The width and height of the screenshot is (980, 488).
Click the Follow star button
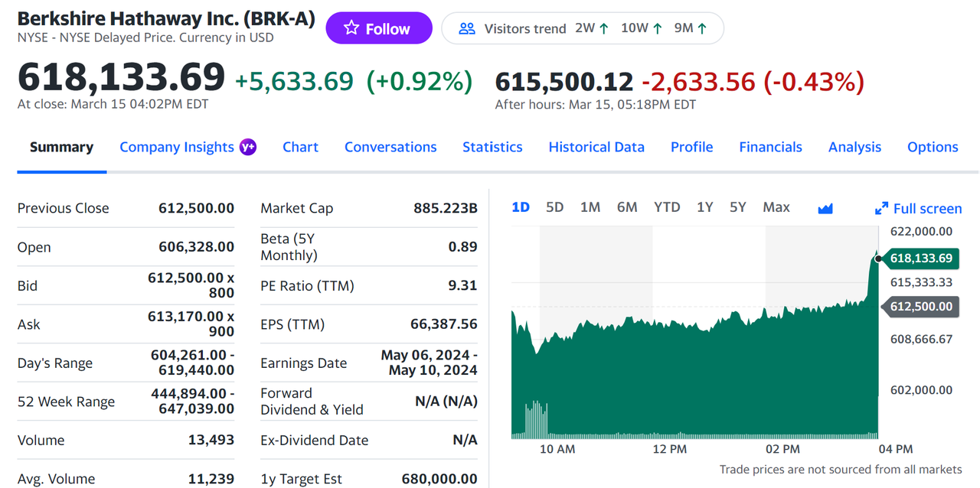(x=379, y=28)
